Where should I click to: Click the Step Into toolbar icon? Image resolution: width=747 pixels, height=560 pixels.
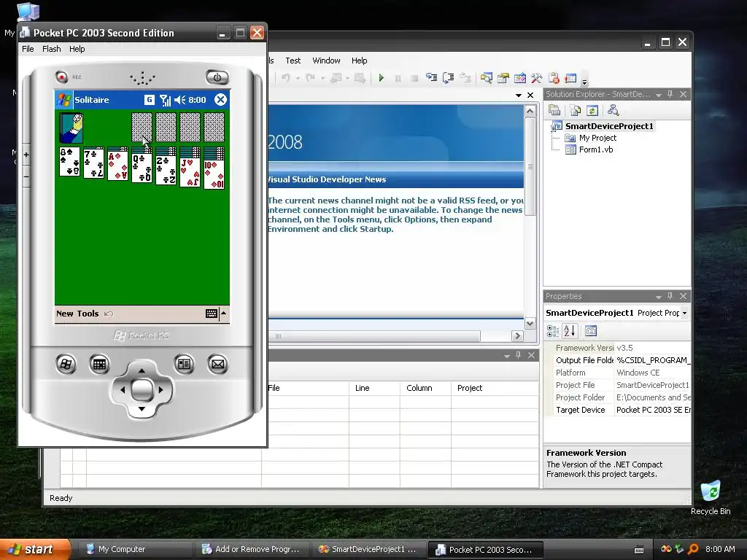point(432,77)
